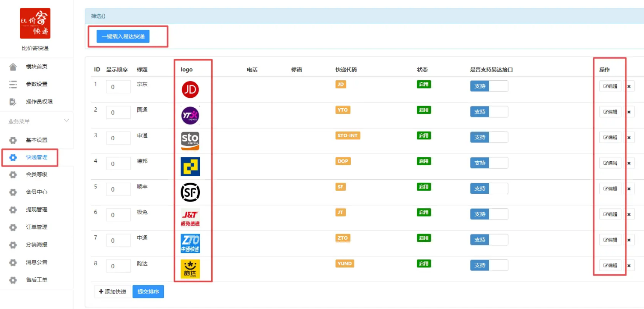Click the JD logo in 京东 row
The height and width of the screenshot is (309, 644).
click(x=190, y=89)
